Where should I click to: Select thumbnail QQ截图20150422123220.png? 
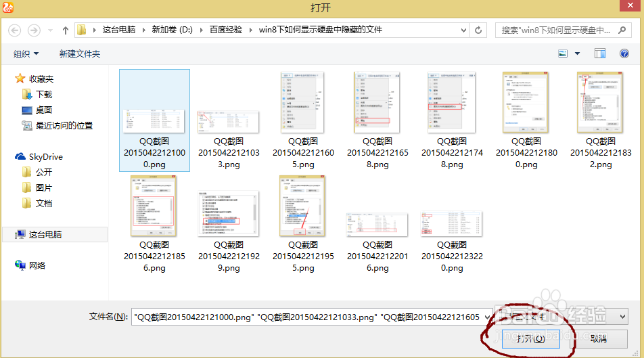point(452,224)
